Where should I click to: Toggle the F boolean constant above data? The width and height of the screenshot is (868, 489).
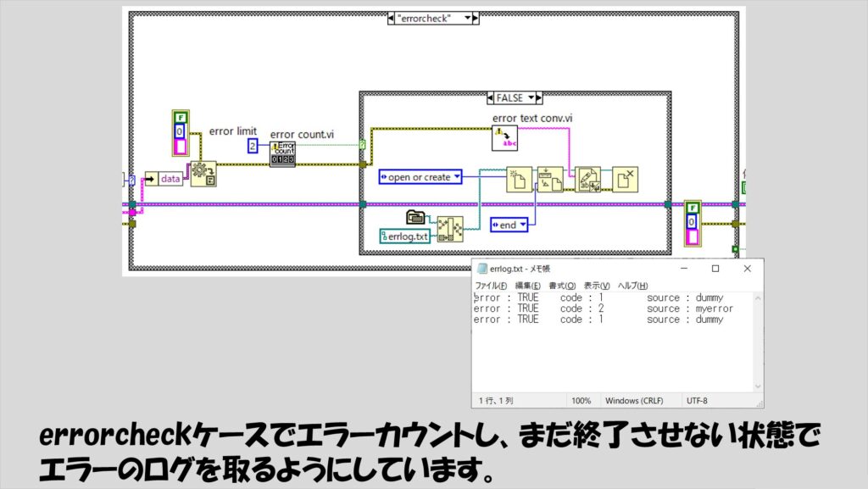click(181, 118)
